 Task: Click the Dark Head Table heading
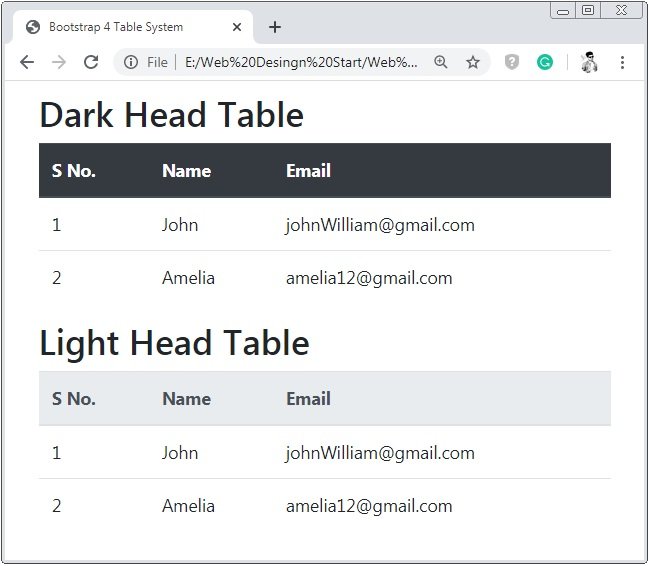(x=172, y=115)
